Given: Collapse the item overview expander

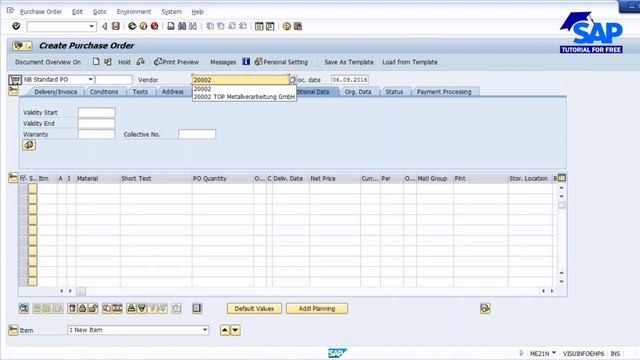Looking at the screenshot, I should (13, 178).
